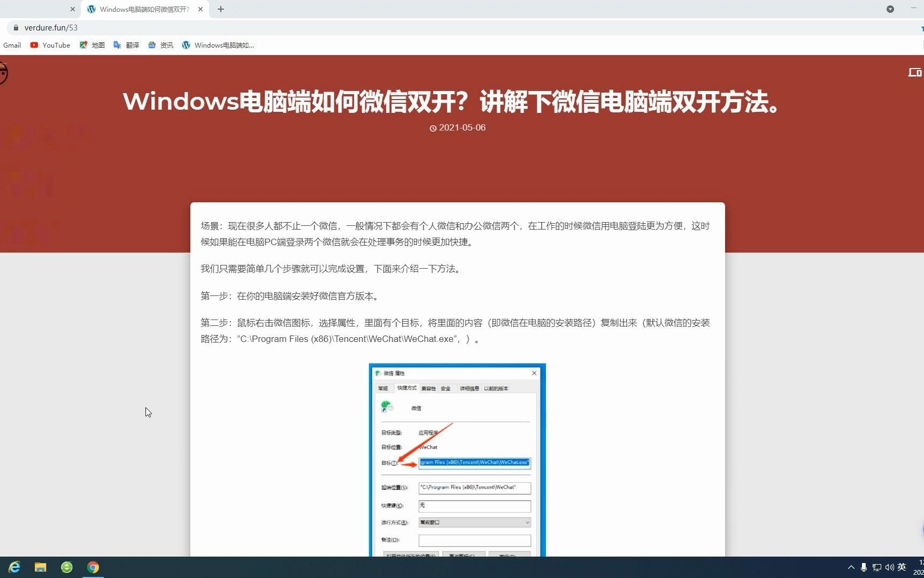Open the volume tray icon
The height and width of the screenshot is (578, 924).
tap(889, 567)
